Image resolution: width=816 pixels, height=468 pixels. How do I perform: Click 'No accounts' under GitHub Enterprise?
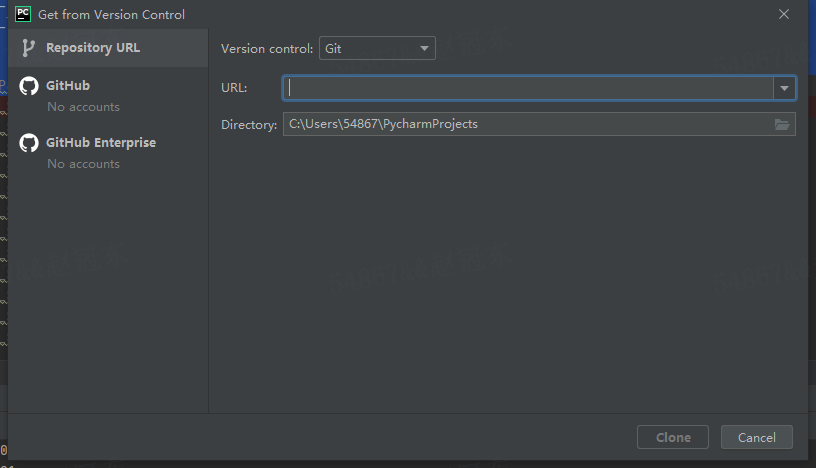(x=83, y=164)
